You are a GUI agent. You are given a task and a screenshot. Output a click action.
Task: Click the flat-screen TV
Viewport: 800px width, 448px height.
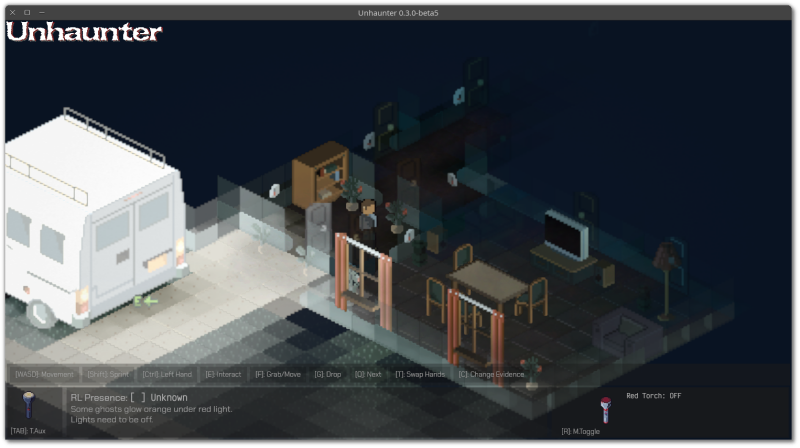click(566, 235)
